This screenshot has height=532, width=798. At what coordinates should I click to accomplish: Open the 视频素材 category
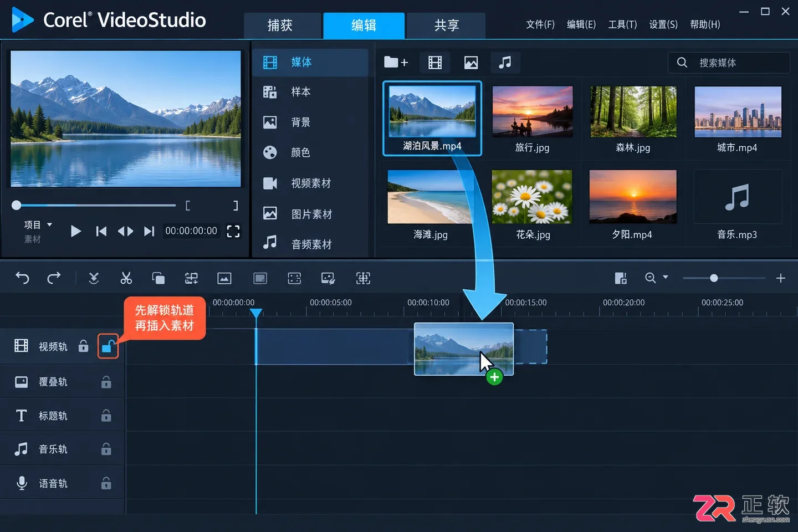310,183
